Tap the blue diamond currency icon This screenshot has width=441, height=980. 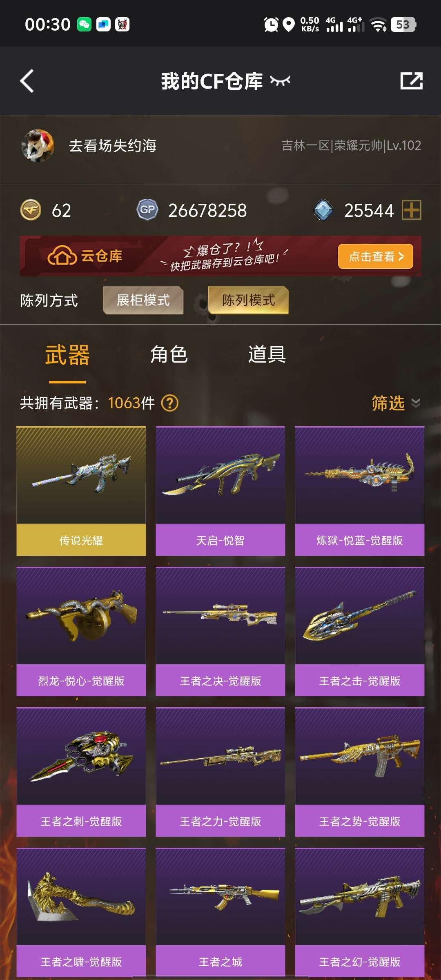point(323,210)
